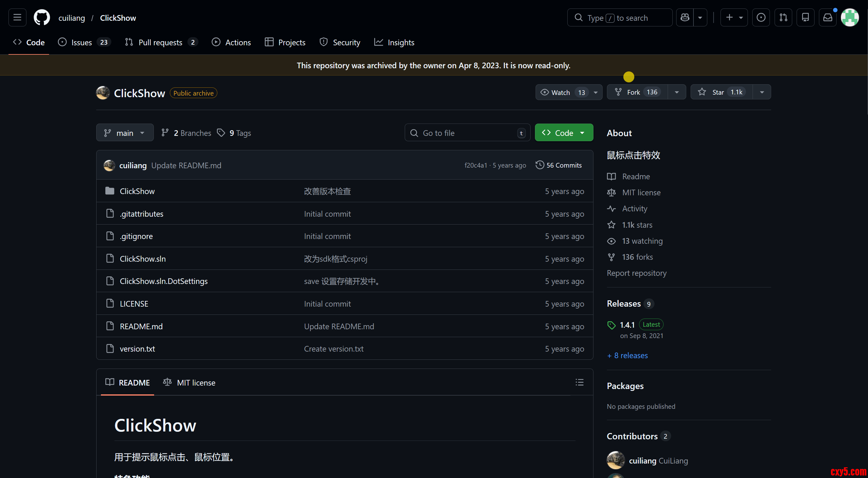Expand the Fork options dropdown arrow
The height and width of the screenshot is (478, 868).
tap(676, 92)
